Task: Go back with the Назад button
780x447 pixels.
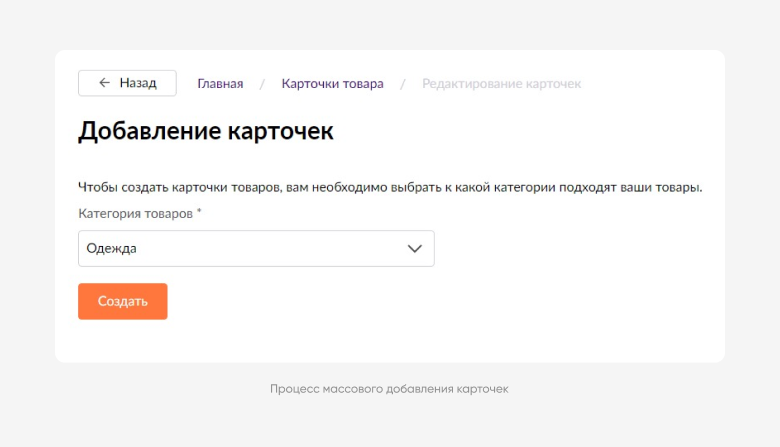Action: (127, 83)
